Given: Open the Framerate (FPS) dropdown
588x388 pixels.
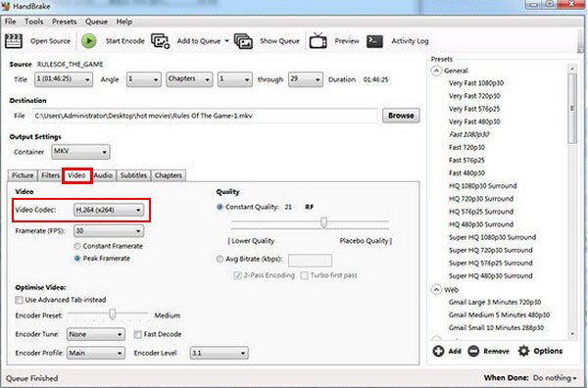Looking at the screenshot, I should tap(109, 231).
